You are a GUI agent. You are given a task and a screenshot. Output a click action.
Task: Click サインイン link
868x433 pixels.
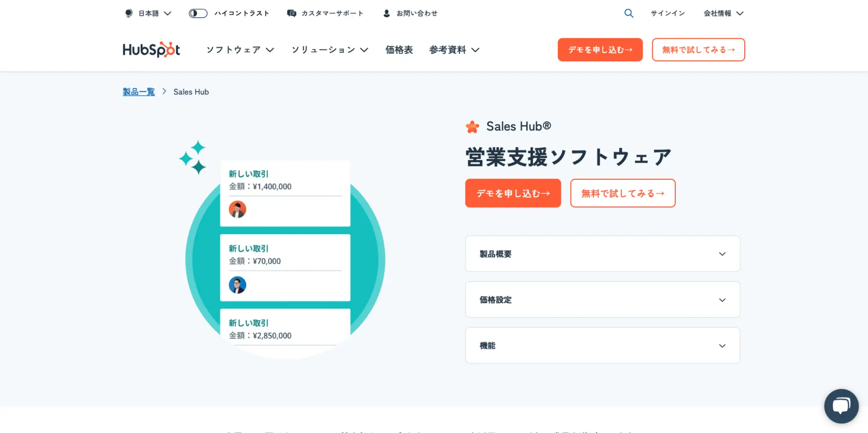[x=667, y=13]
